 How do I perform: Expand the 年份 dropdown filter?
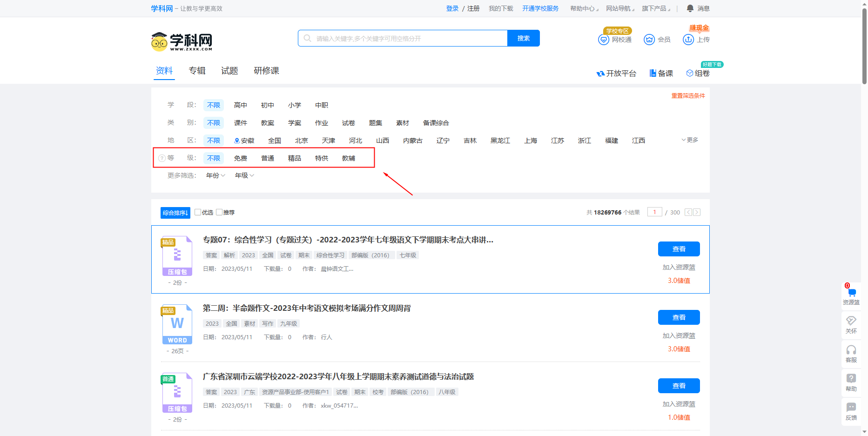[215, 175]
